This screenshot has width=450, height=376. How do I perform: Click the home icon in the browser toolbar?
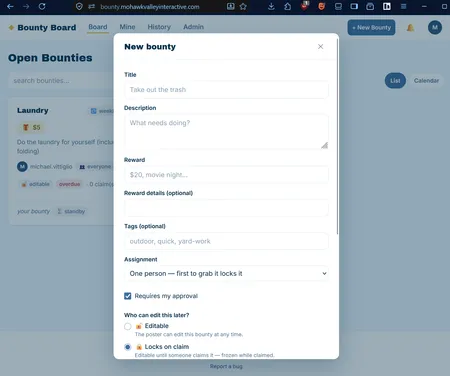point(287,6)
